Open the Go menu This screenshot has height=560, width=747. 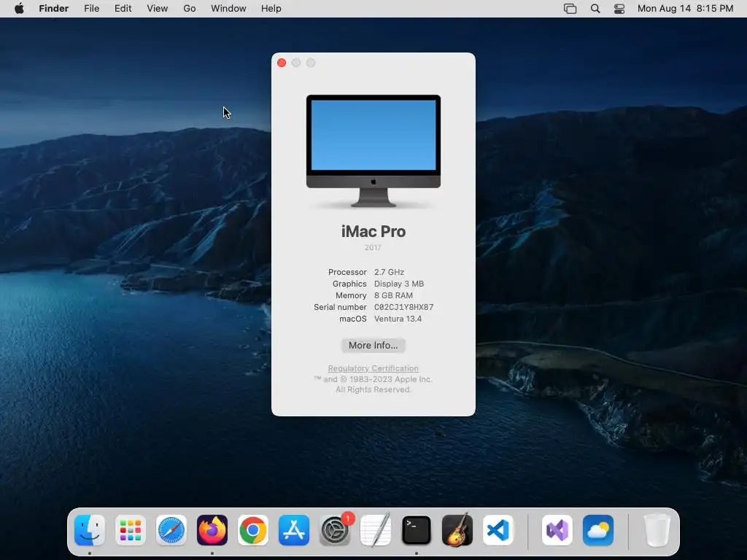[x=190, y=9]
